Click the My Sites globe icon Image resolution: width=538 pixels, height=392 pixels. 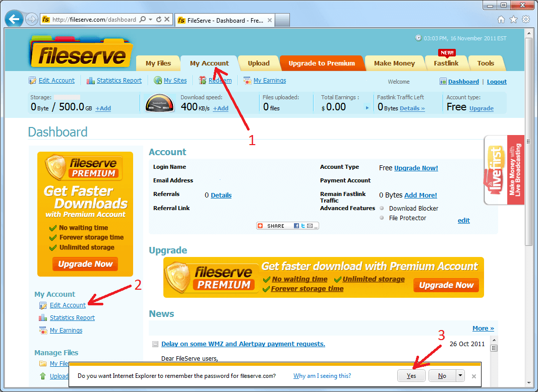point(158,81)
